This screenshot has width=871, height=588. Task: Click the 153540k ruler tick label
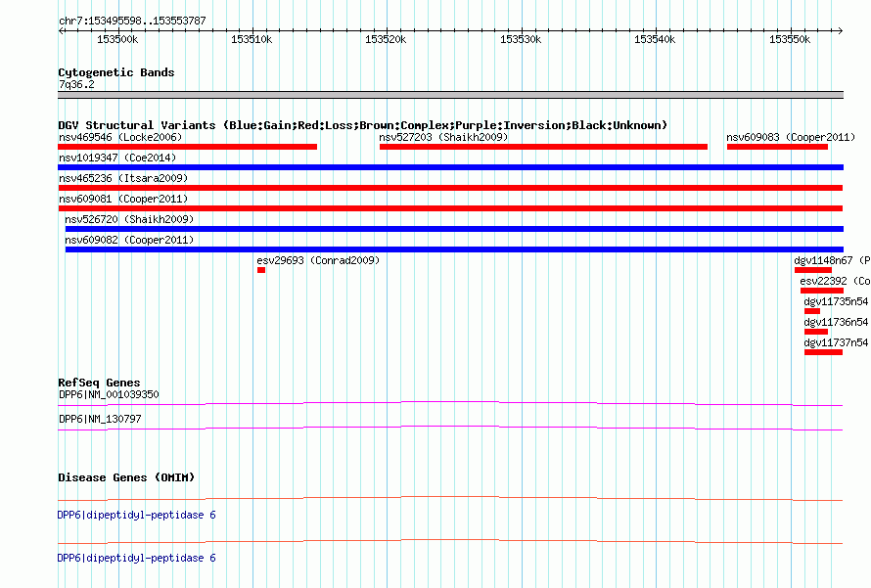(x=655, y=39)
